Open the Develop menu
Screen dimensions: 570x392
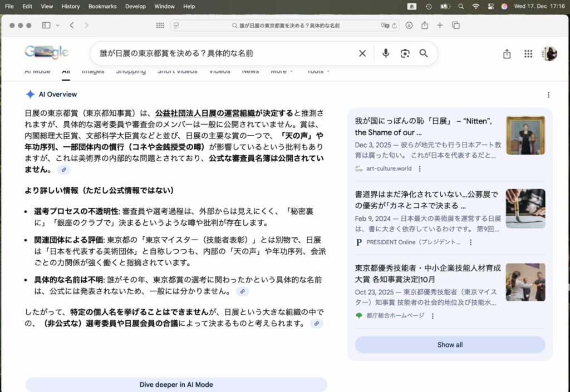tap(135, 7)
